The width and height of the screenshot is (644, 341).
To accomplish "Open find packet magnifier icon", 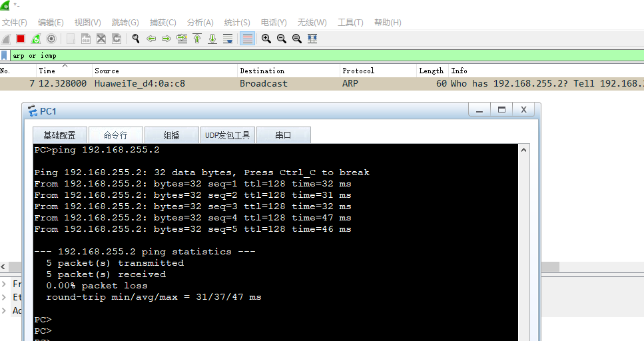I will [136, 39].
